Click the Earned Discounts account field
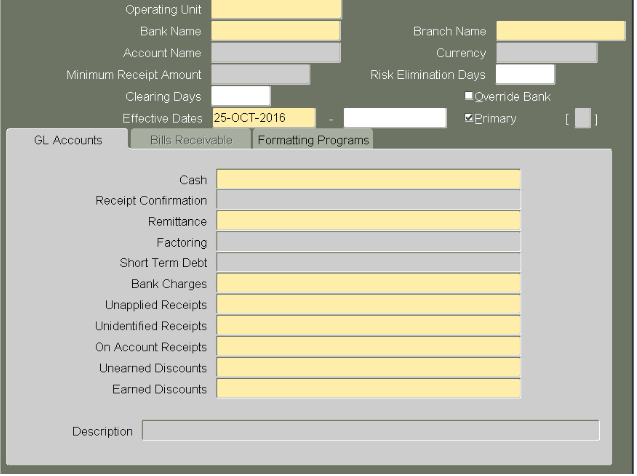The image size is (637, 476). (x=368, y=389)
